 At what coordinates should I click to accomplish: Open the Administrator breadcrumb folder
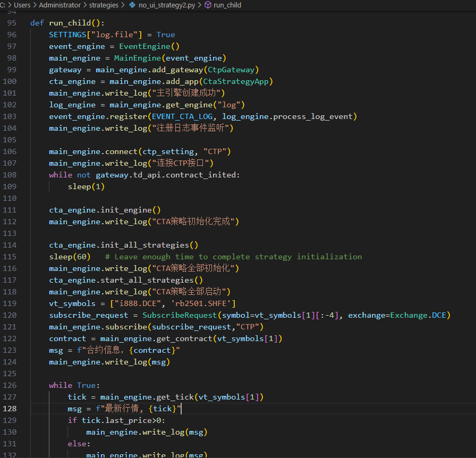[x=59, y=5]
